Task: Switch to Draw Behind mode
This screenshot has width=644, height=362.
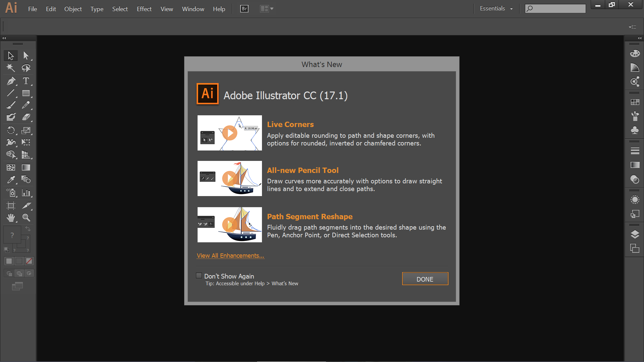Action: point(19,274)
